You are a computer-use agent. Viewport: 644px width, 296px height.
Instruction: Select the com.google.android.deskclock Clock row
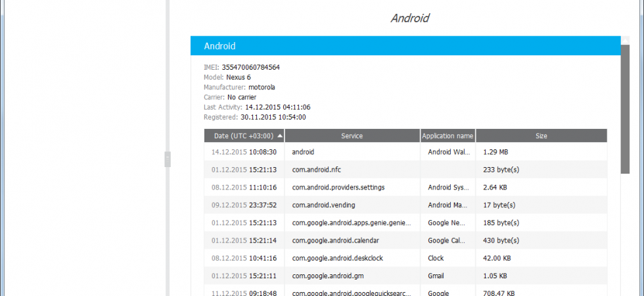tap(405, 258)
